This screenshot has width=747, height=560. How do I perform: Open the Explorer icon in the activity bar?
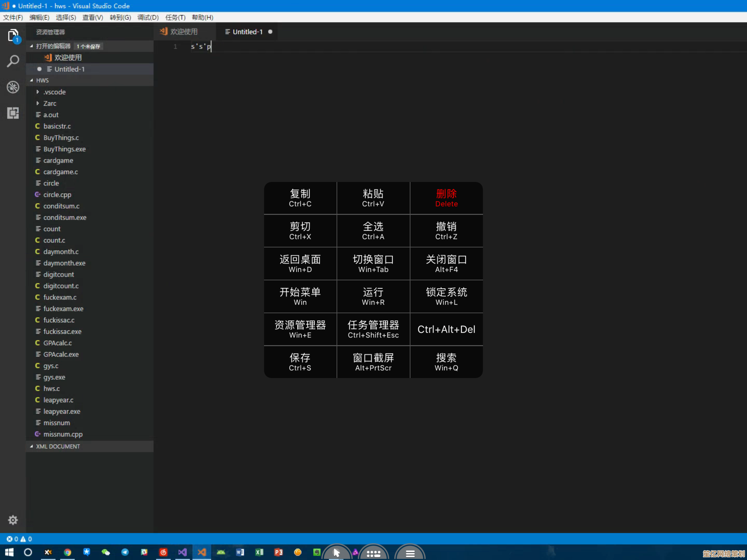tap(13, 35)
